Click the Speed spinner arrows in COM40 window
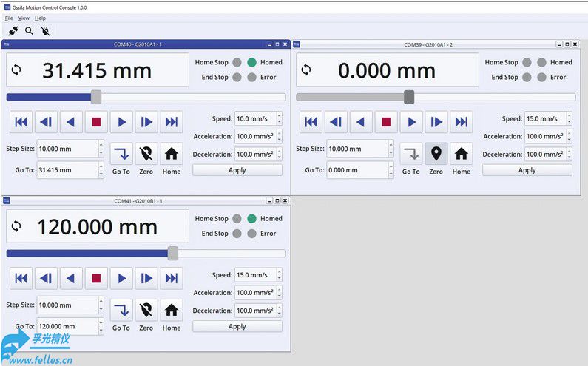This screenshot has height=366, width=588. tap(279, 118)
